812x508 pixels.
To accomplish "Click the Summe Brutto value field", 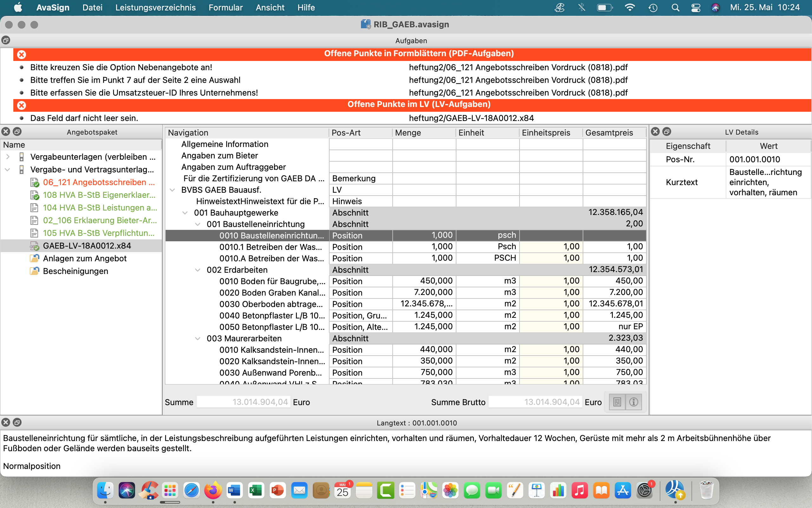I will click(535, 402).
